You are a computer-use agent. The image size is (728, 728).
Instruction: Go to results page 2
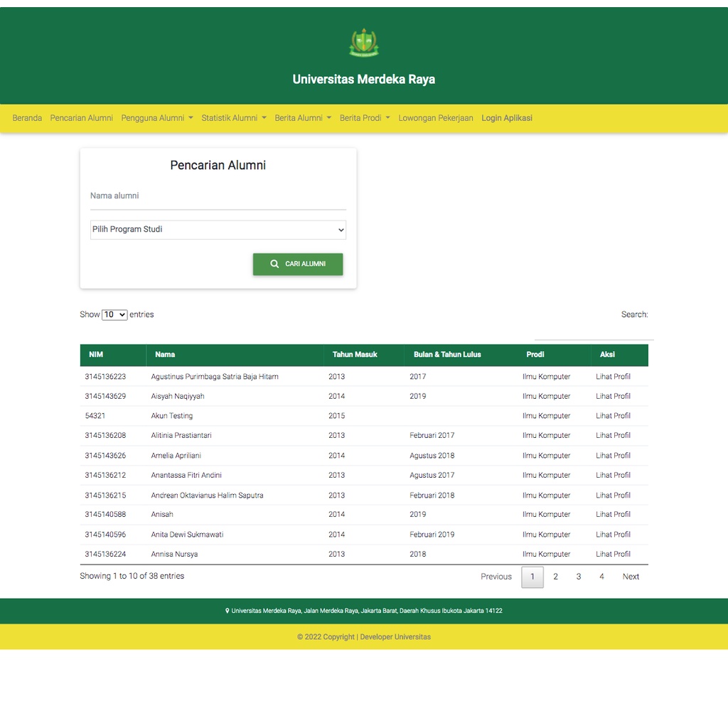point(555,577)
